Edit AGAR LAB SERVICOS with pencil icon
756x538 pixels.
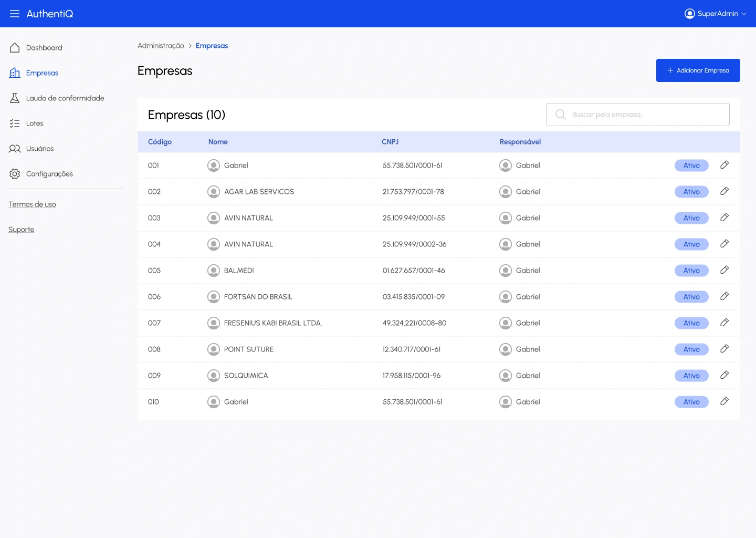coord(724,191)
